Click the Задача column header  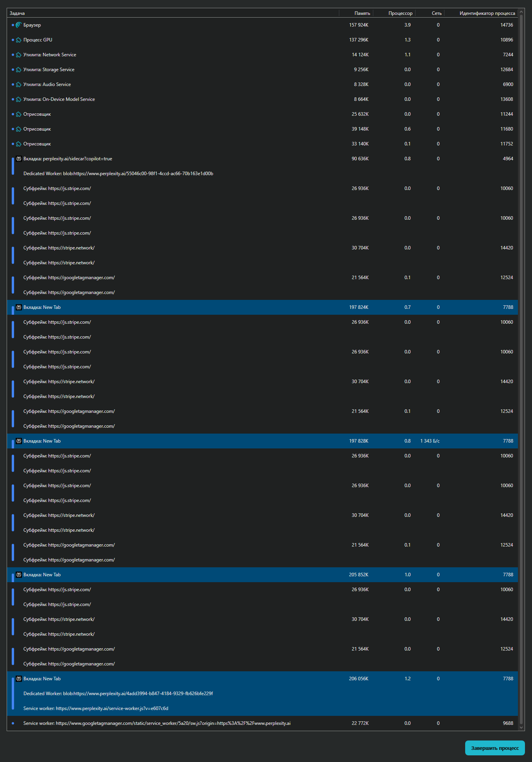(x=17, y=13)
